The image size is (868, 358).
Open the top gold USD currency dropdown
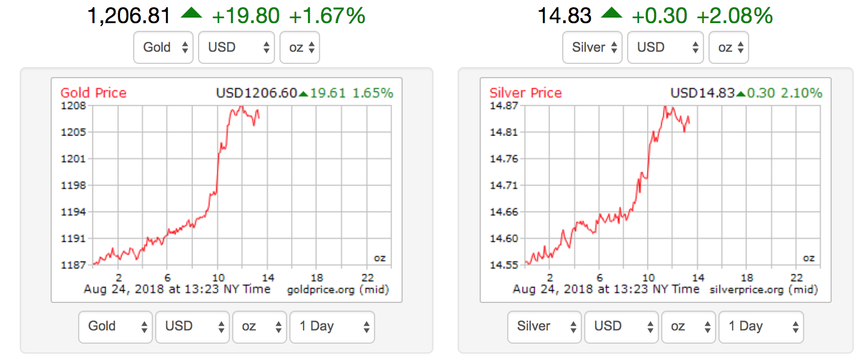click(x=236, y=47)
